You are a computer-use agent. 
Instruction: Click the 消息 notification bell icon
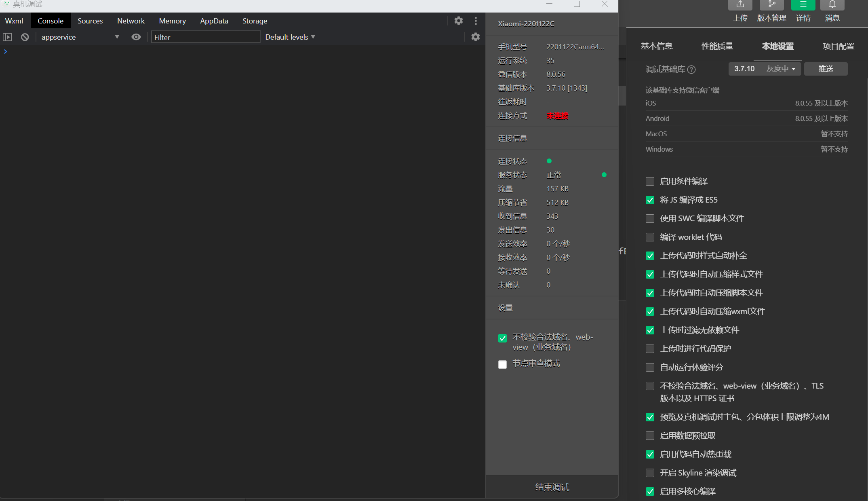point(832,5)
